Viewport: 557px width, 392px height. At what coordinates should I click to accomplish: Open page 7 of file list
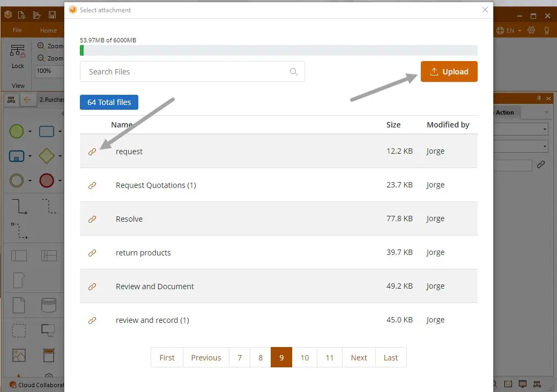[x=240, y=357]
